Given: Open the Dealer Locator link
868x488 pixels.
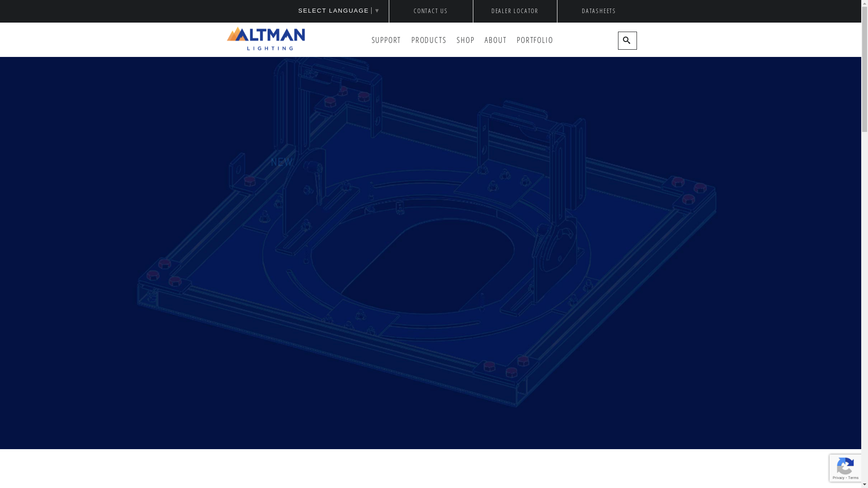Looking at the screenshot, I should pyautogui.click(x=514, y=11).
